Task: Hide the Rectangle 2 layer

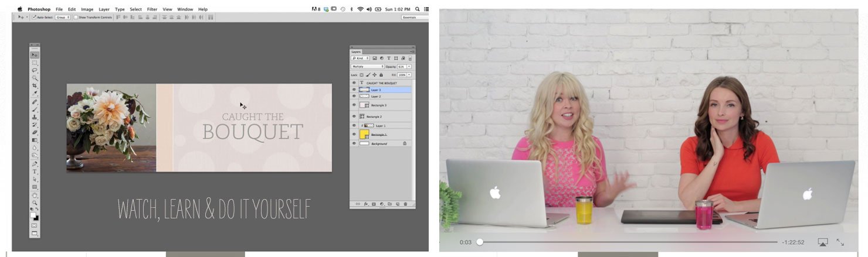Action: 354,116
